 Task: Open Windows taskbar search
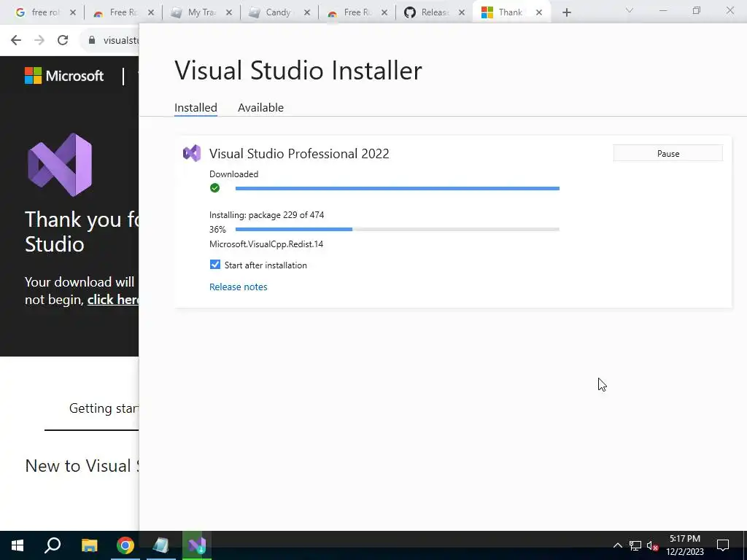53,545
